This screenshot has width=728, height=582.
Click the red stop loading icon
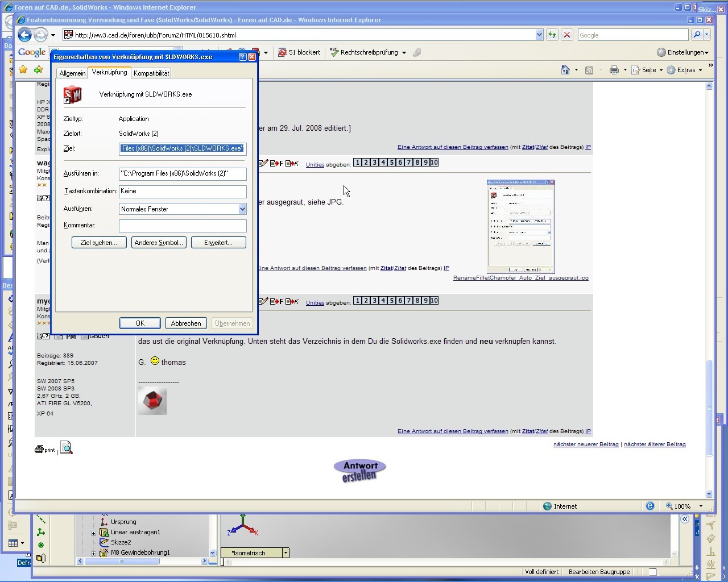tap(567, 35)
